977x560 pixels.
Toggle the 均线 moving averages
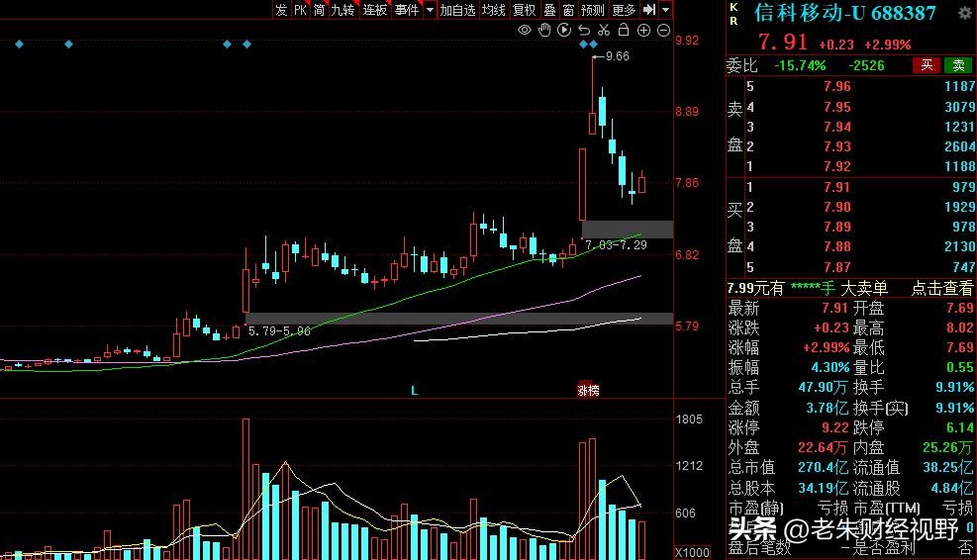tap(493, 10)
